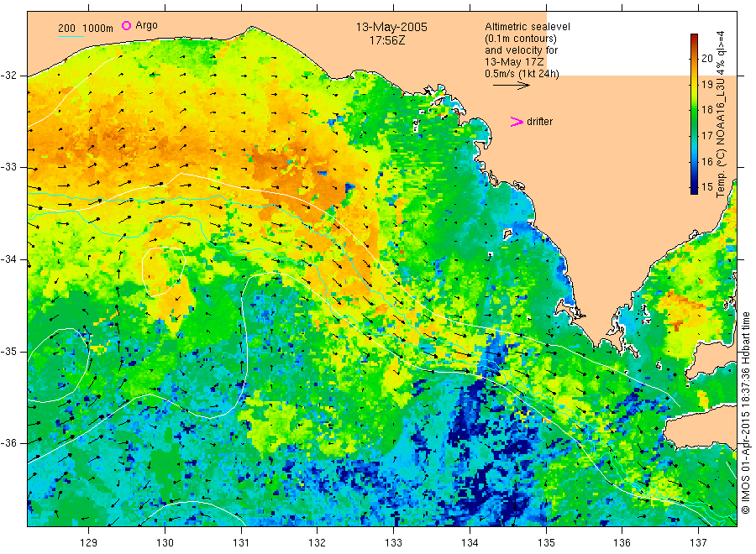Click the color bar label 19
The image size is (756, 554).
(x=706, y=84)
